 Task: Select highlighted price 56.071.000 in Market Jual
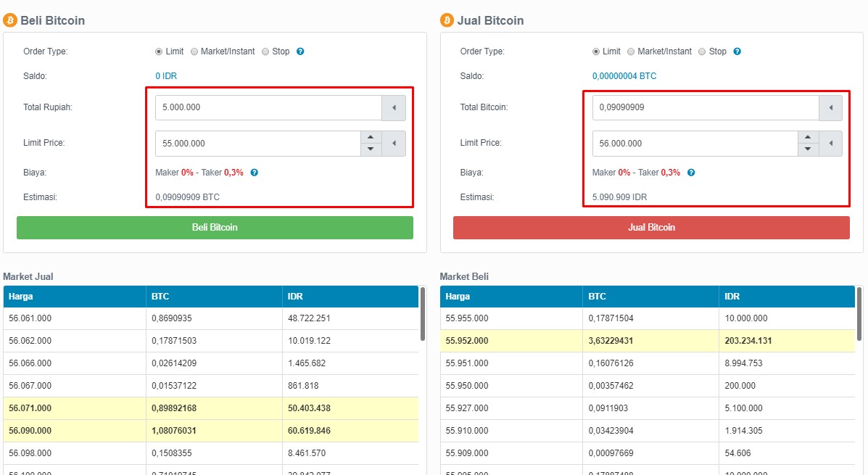[30, 408]
